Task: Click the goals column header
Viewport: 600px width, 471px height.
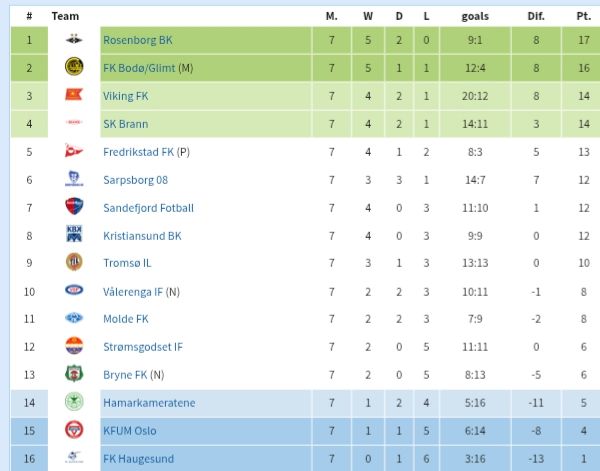Action: pyautogui.click(x=475, y=16)
